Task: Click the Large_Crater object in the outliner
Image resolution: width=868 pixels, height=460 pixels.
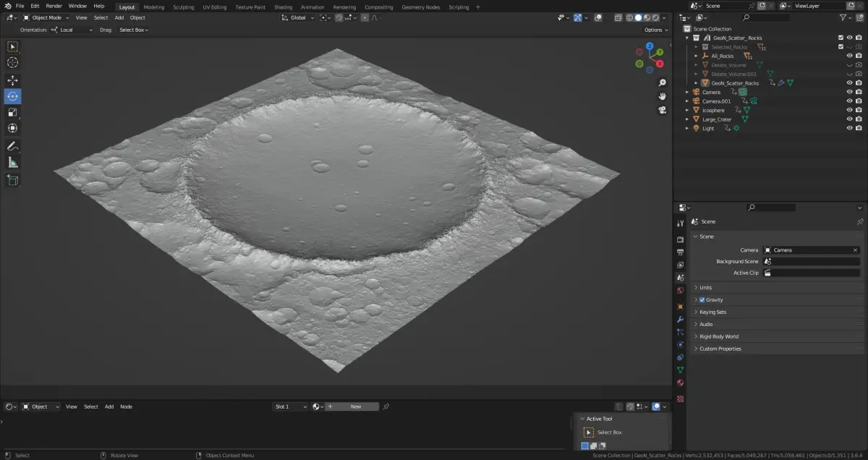Action: (716, 119)
